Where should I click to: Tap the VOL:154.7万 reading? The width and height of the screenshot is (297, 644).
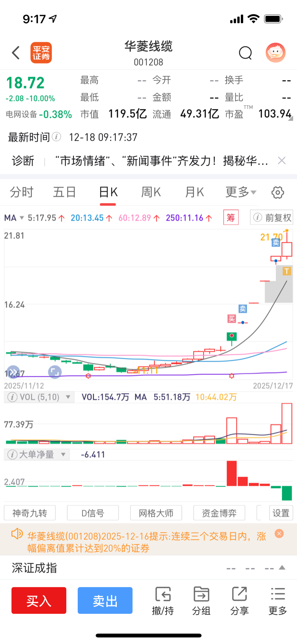point(105,397)
